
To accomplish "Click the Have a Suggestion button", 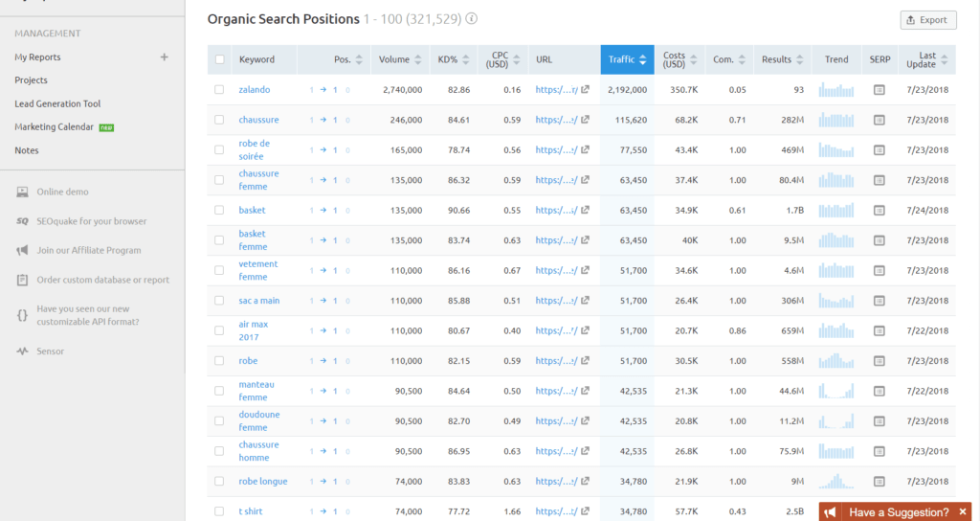I will (898, 512).
